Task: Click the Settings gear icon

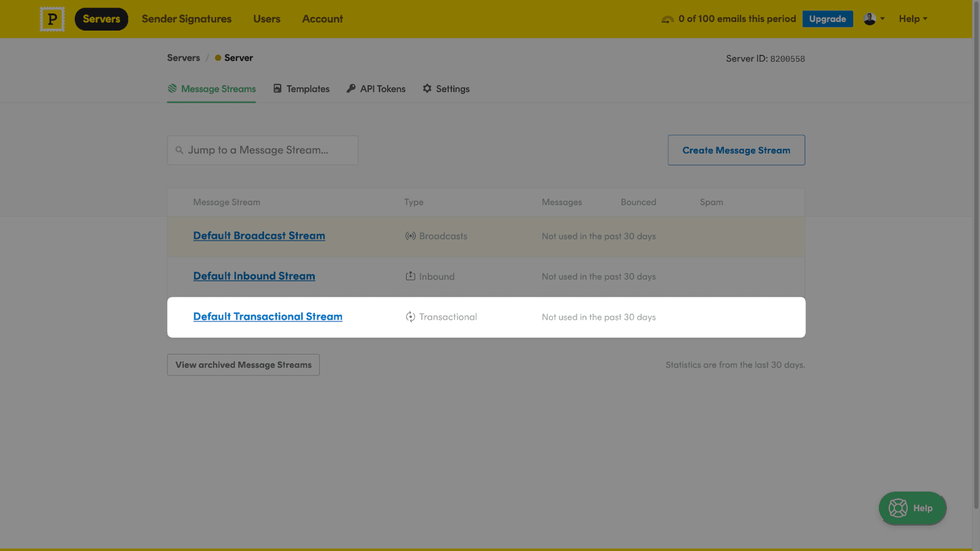Action: tap(426, 88)
